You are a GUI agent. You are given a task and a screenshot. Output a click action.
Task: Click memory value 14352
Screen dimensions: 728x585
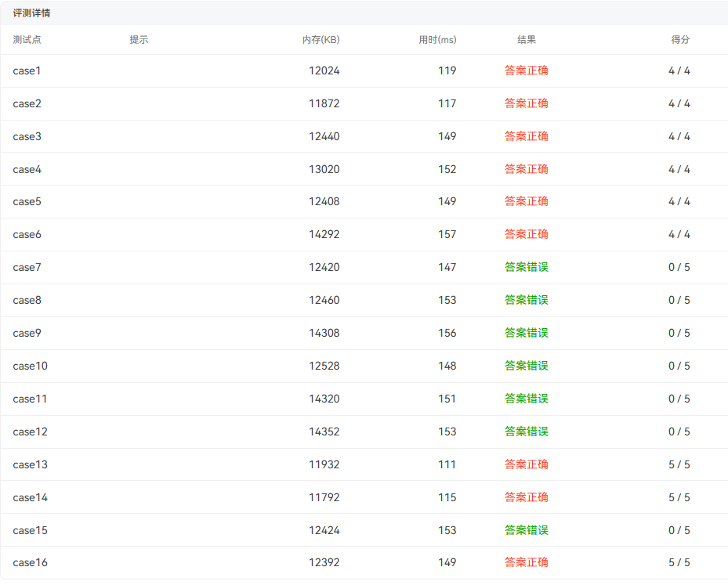pyautogui.click(x=324, y=432)
